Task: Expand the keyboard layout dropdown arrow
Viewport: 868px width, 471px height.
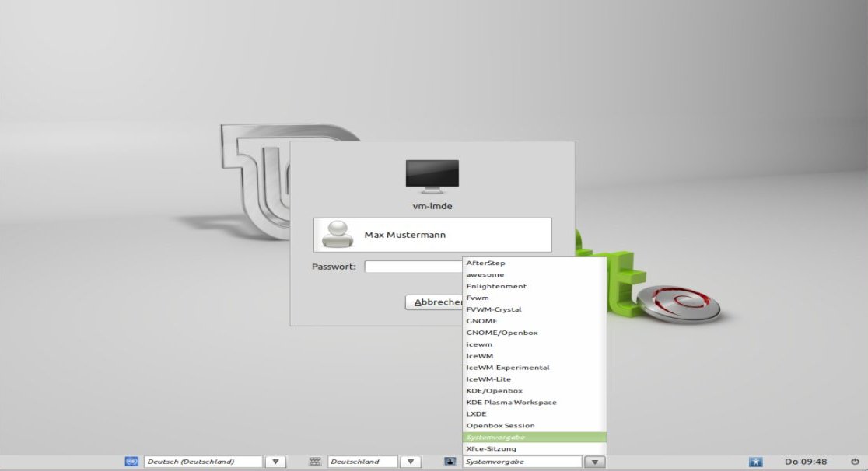Action: 410,461
